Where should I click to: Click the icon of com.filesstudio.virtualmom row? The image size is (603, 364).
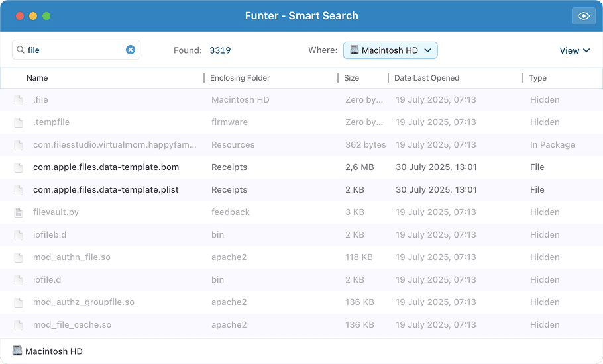click(x=19, y=145)
